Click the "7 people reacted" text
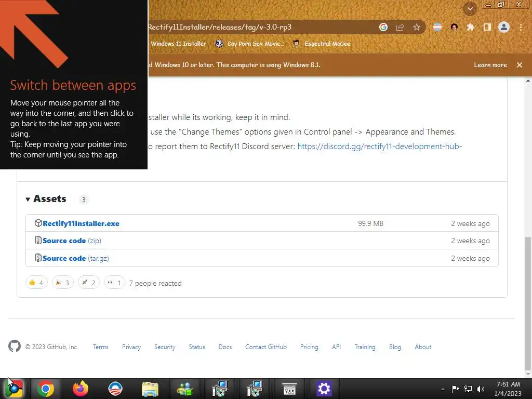The height and width of the screenshot is (399, 532). (x=155, y=283)
